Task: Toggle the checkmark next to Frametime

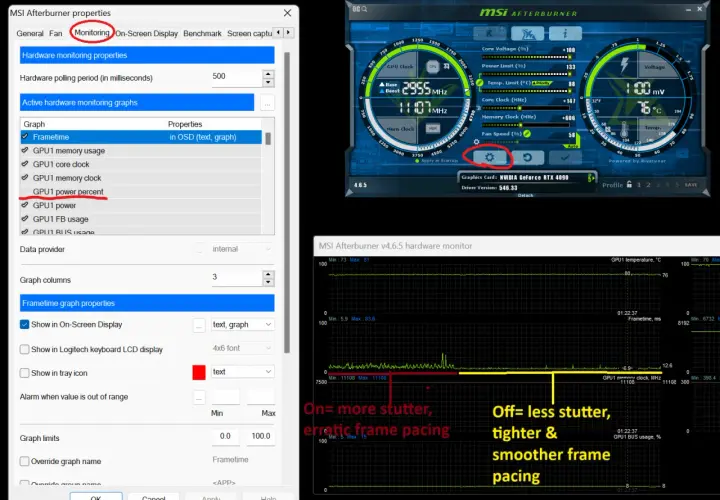Action: pos(25,137)
